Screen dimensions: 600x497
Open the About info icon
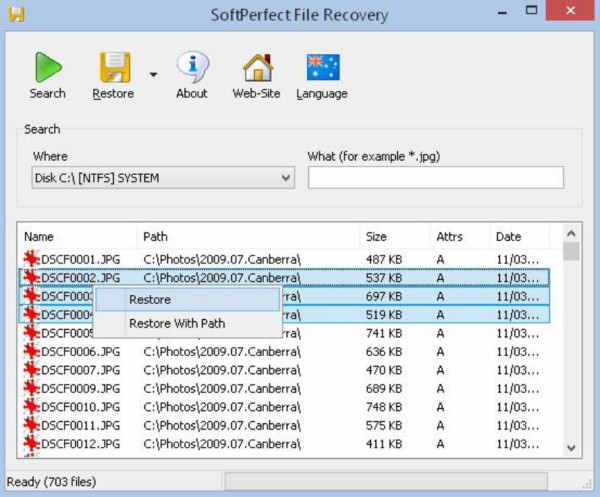tap(191, 67)
